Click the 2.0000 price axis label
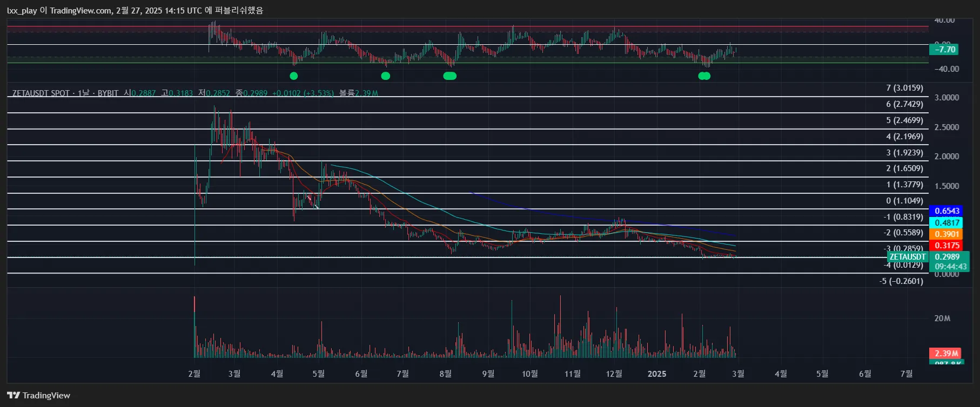Screen dimensions: 980x407 [947, 157]
